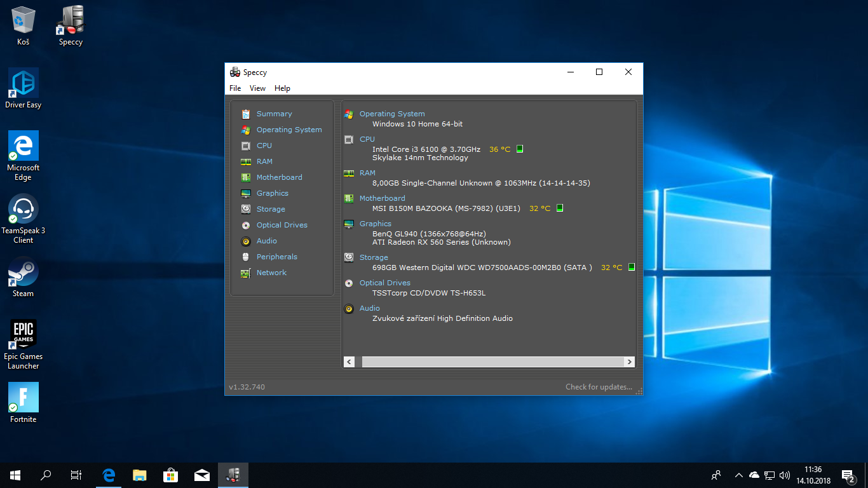Screen dimensions: 868x488
Task: Open File Explorer from the taskbar
Action: pyautogui.click(x=140, y=475)
